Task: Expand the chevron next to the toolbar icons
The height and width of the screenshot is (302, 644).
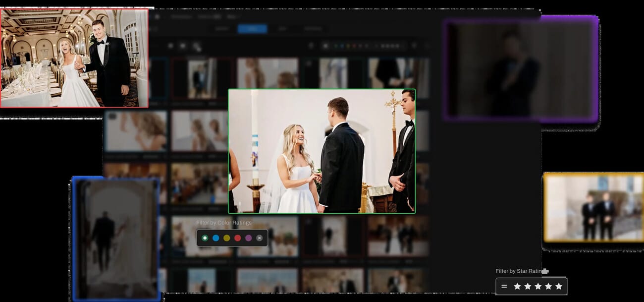Action: [x=428, y=46]
